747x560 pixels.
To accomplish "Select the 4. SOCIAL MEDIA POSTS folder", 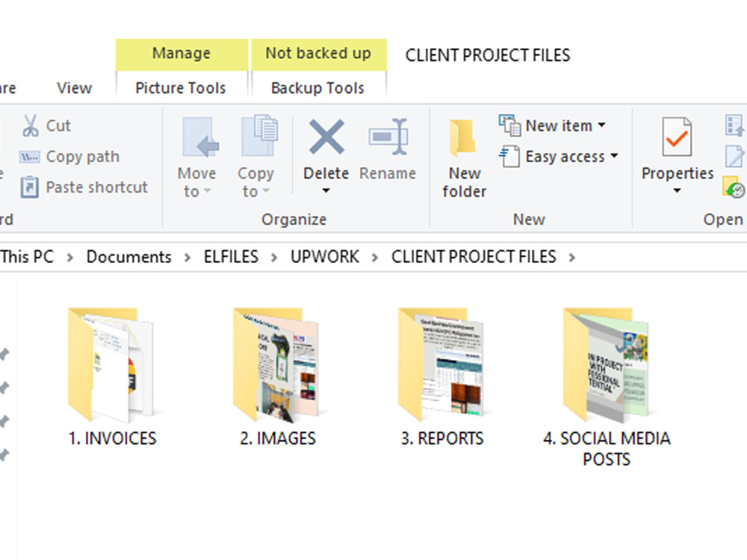I will pos(607,388).
